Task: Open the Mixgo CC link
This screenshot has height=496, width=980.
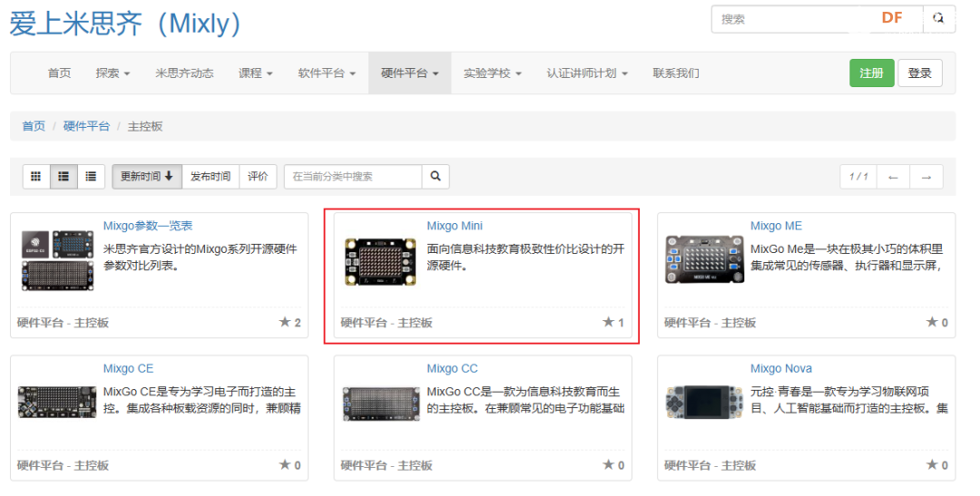Action: [x=452, y=368]
